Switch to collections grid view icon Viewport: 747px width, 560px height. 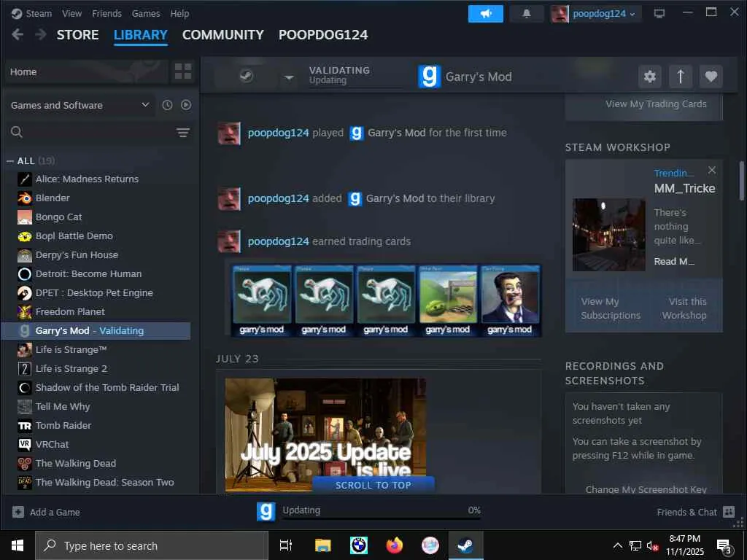(x=183, y=71)
